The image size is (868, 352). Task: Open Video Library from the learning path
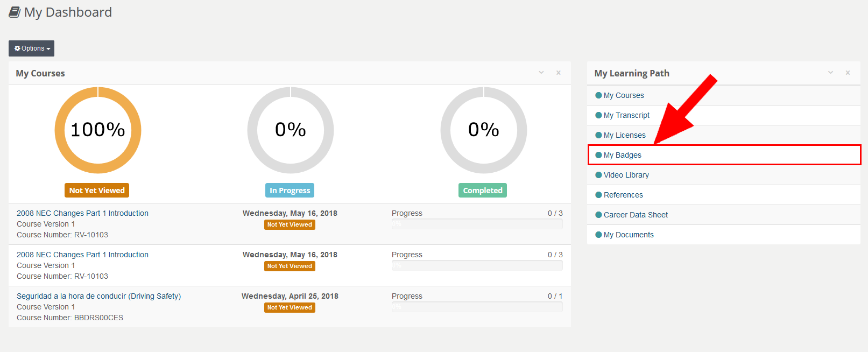[626, 175]
